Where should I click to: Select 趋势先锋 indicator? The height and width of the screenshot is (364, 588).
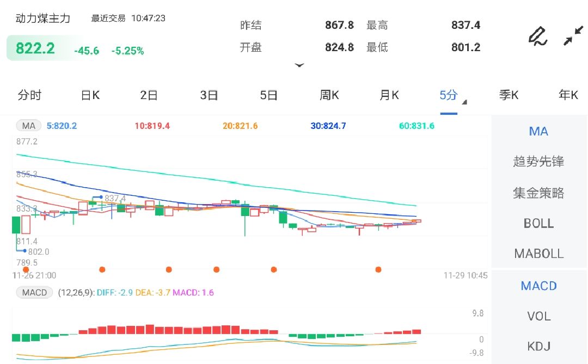(538, 162)
